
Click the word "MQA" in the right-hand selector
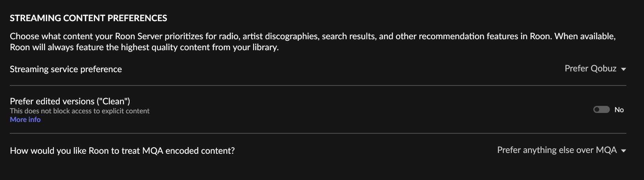click(x=606, y=150)
